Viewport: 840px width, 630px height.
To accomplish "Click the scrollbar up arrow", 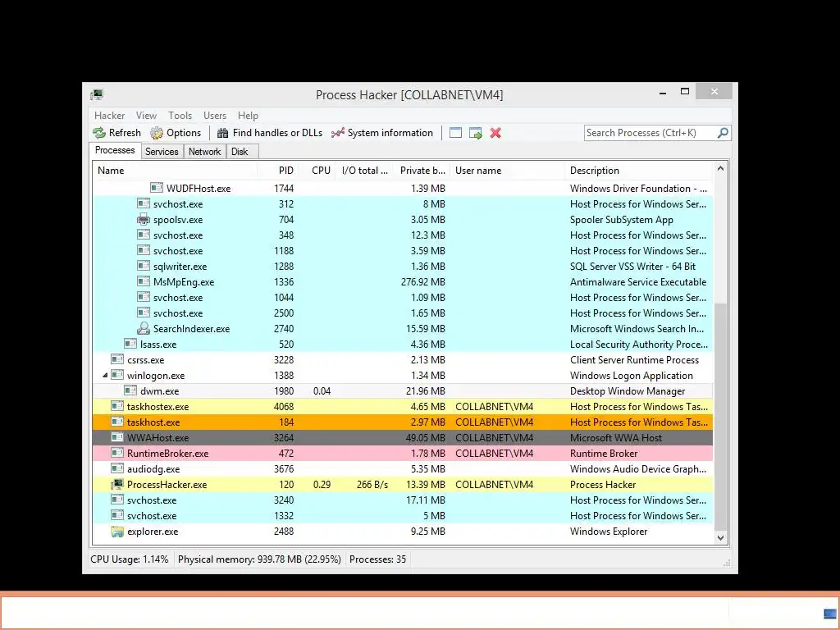I will tap(720, 169).
